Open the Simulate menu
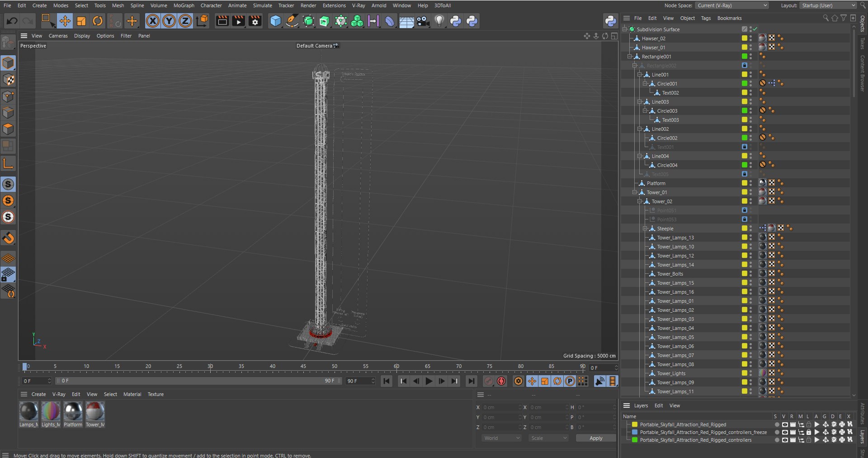 (262, 5)
